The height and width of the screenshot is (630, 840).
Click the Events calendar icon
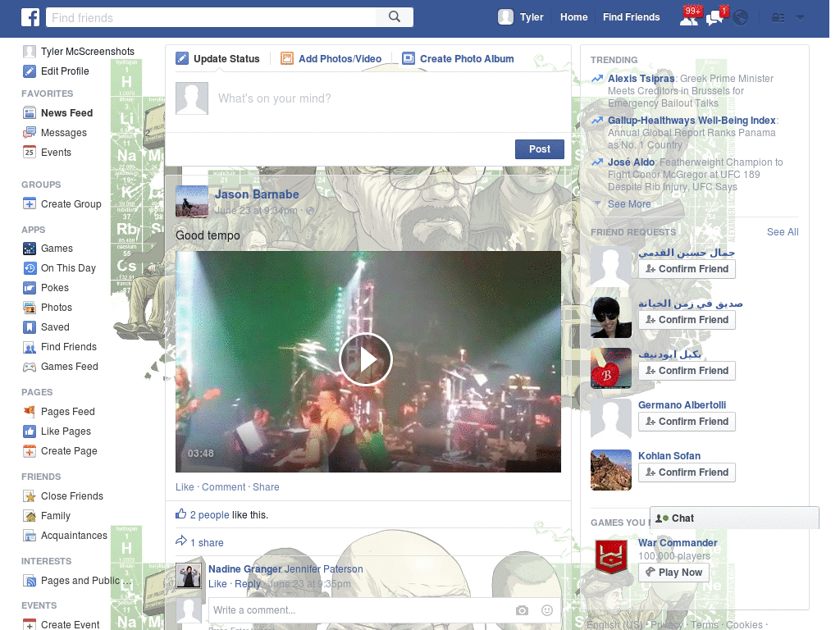click(x=30, y=153)
